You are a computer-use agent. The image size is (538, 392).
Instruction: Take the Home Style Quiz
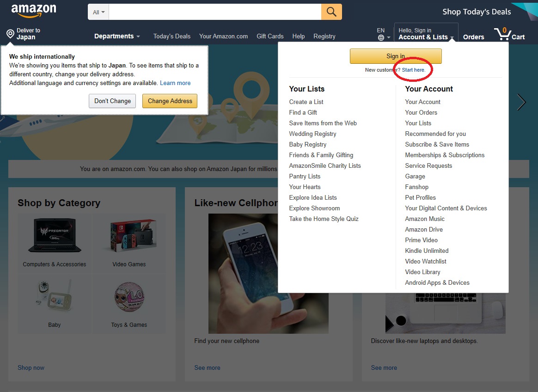pos(324,219)
